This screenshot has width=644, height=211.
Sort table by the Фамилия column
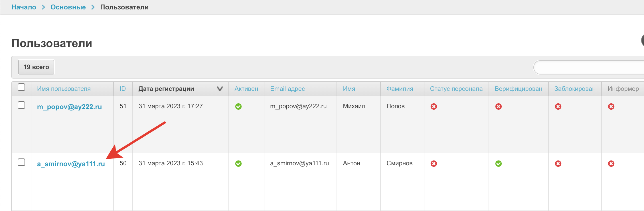pyautogui.click(x=400, y=89)
